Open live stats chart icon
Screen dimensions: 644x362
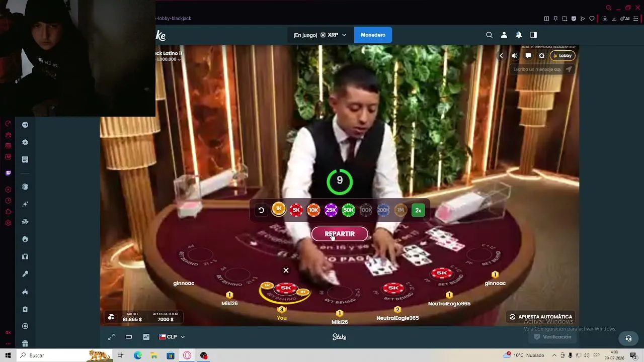point(146,337)
